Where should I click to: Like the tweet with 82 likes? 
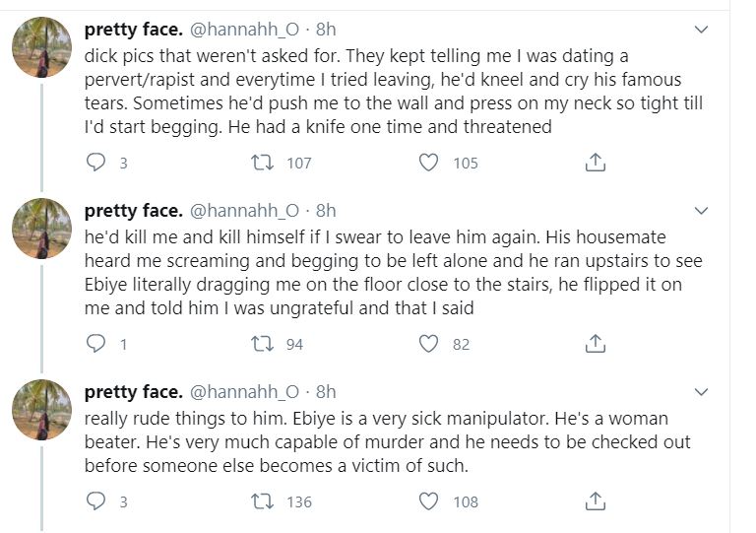point(428,344)
